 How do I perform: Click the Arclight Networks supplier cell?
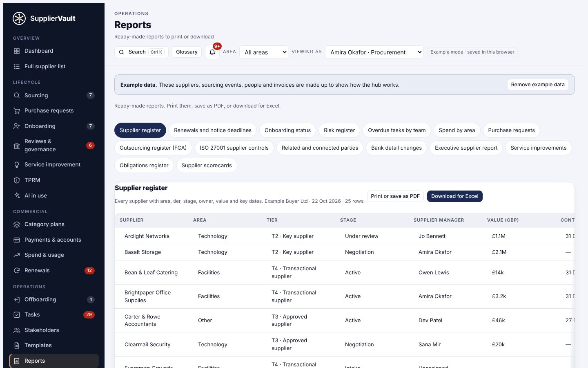(x=147, y=236)
